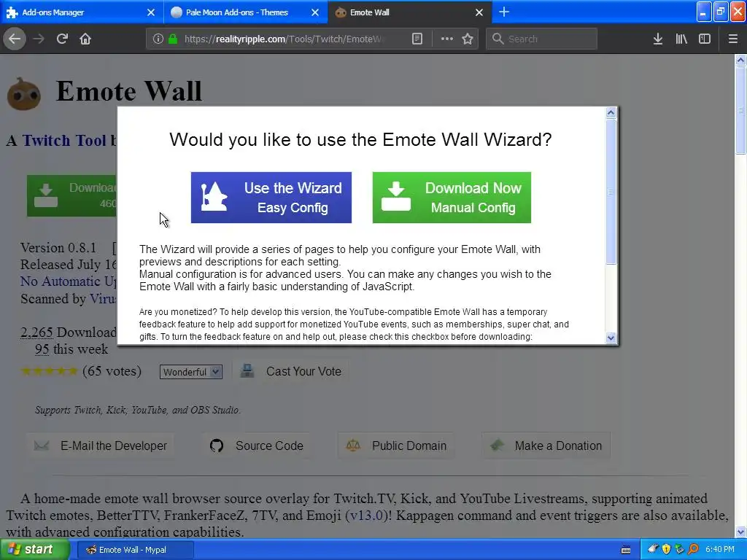
Task: Open the Windows Start menu
Action: [x=35, y=550]
